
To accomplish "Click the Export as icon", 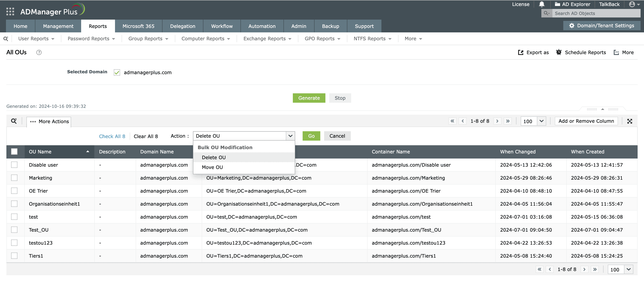I will point(521,52).
